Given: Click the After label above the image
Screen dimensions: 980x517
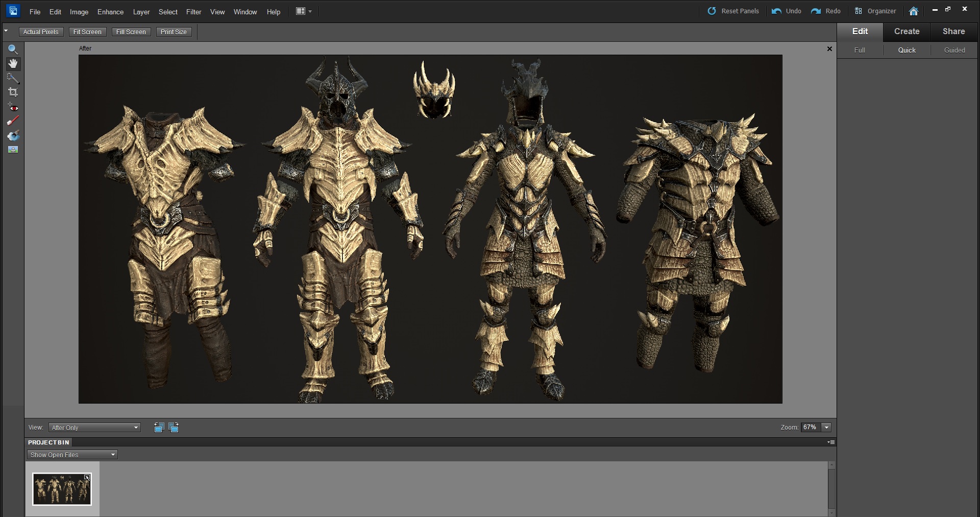Looking at the screenshot, I should pos(85,49).
